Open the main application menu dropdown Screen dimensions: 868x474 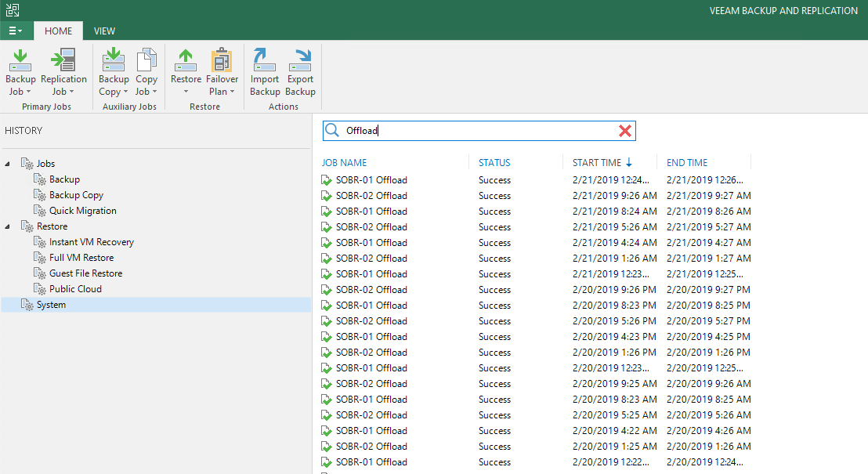(x=16, y=31)
